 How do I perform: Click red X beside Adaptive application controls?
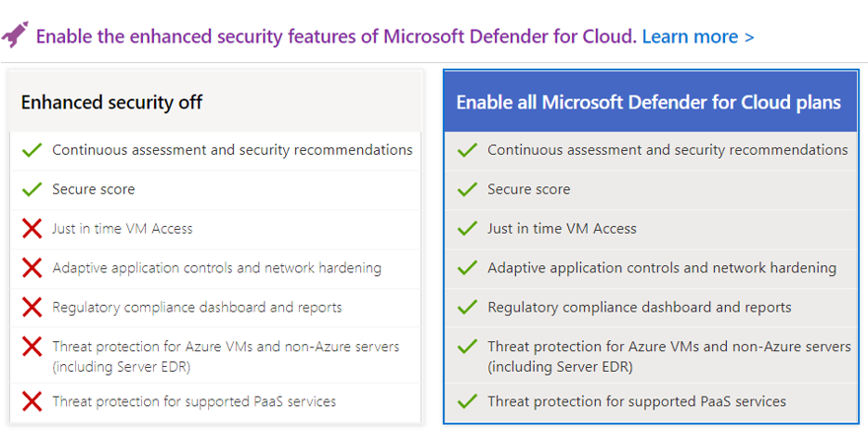point(33,268)
